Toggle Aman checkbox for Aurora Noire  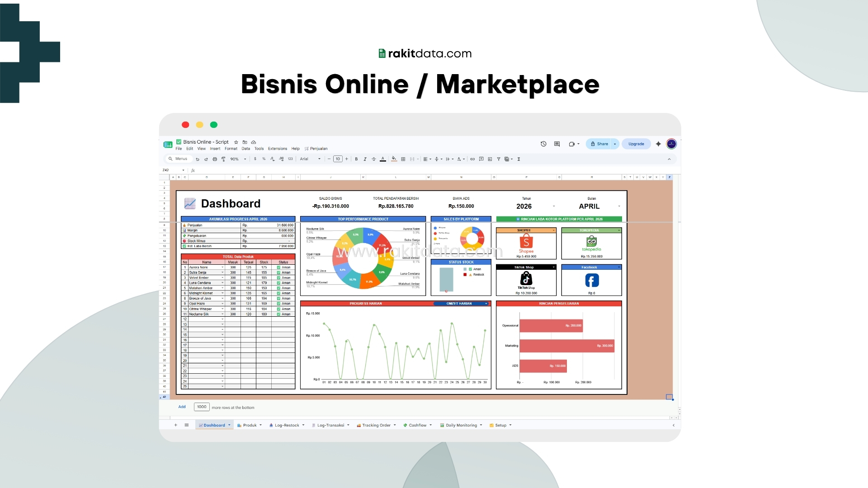click(278, 267)
